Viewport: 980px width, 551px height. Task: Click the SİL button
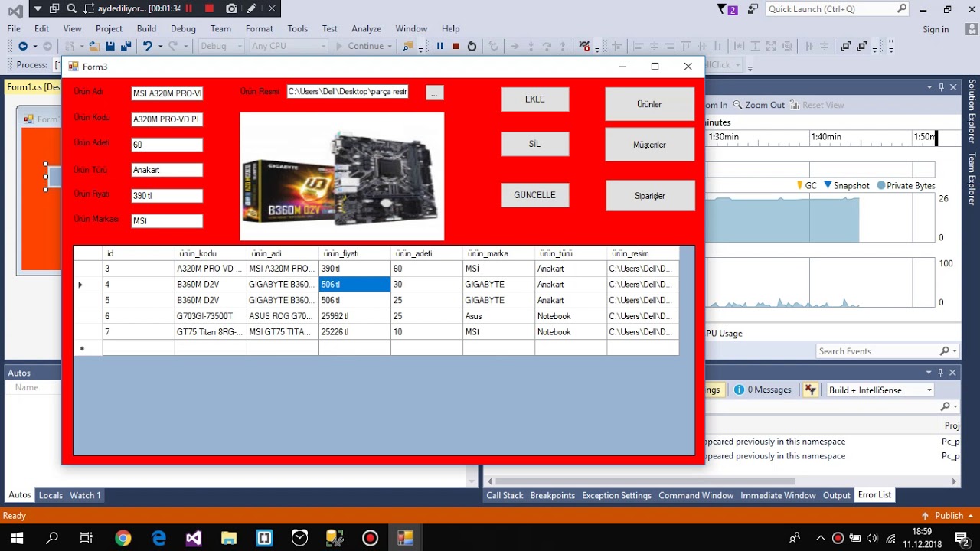pyautogui.click(x=535, y=144)
